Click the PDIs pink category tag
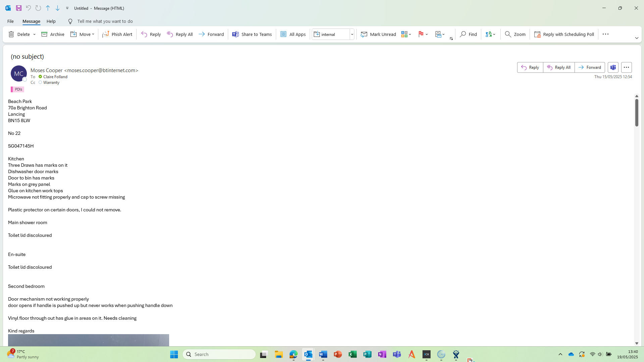Screen dimensions: 644x362 [x=17, y=89]
